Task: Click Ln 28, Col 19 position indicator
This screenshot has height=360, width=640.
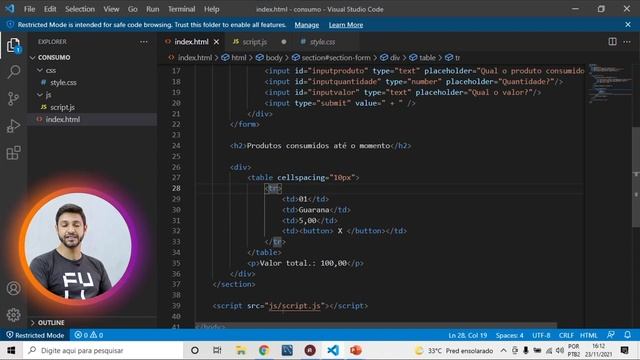Action: pyautogui.click(x=467, y=335)
